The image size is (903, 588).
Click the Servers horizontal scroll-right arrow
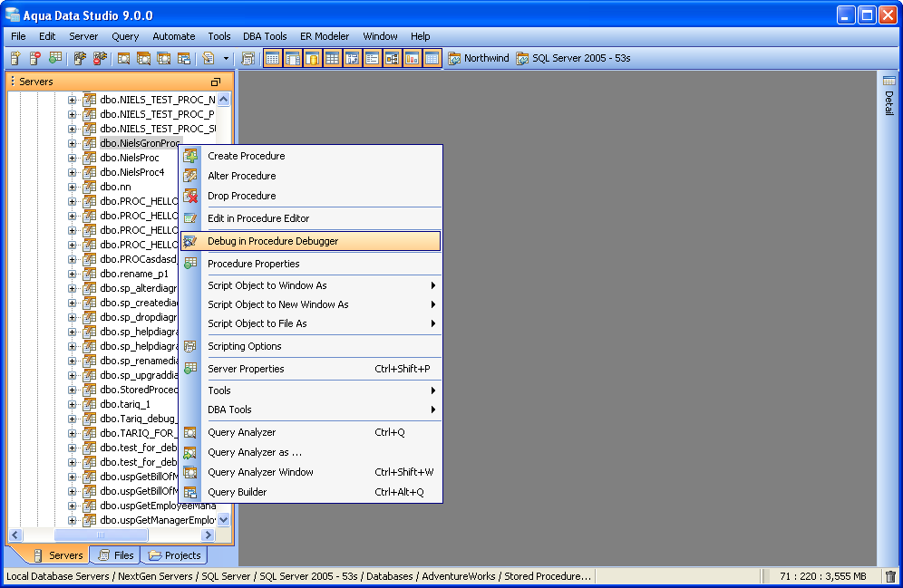click(x=208, y=535)
